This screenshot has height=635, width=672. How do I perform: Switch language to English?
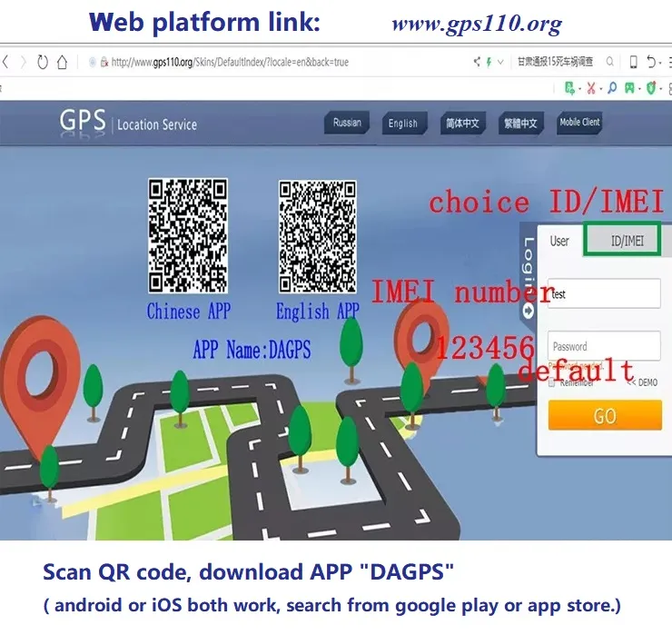[x=405, y=124]
